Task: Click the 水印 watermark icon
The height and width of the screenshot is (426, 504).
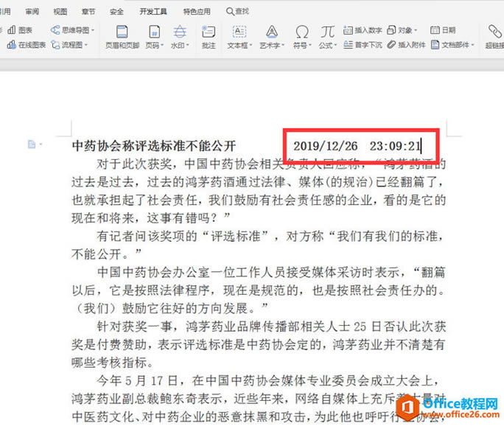Action: click(180, 32)
